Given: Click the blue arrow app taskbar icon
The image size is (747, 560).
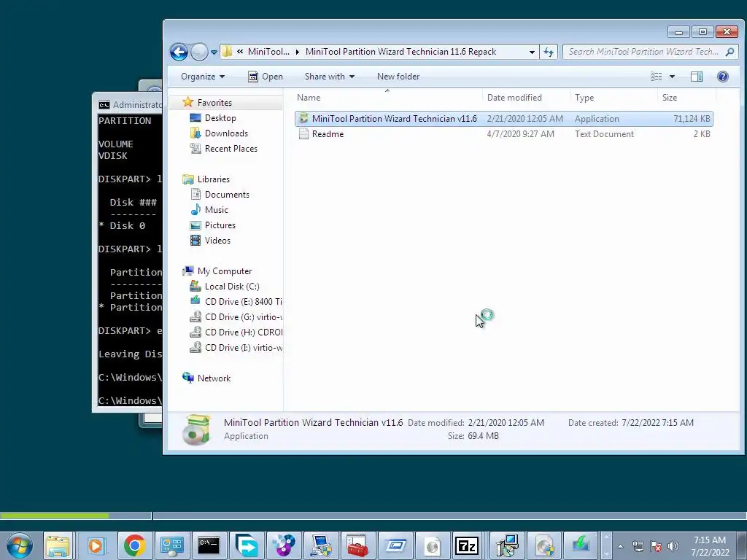Looking at the screenshot, I should pos(247,545).
